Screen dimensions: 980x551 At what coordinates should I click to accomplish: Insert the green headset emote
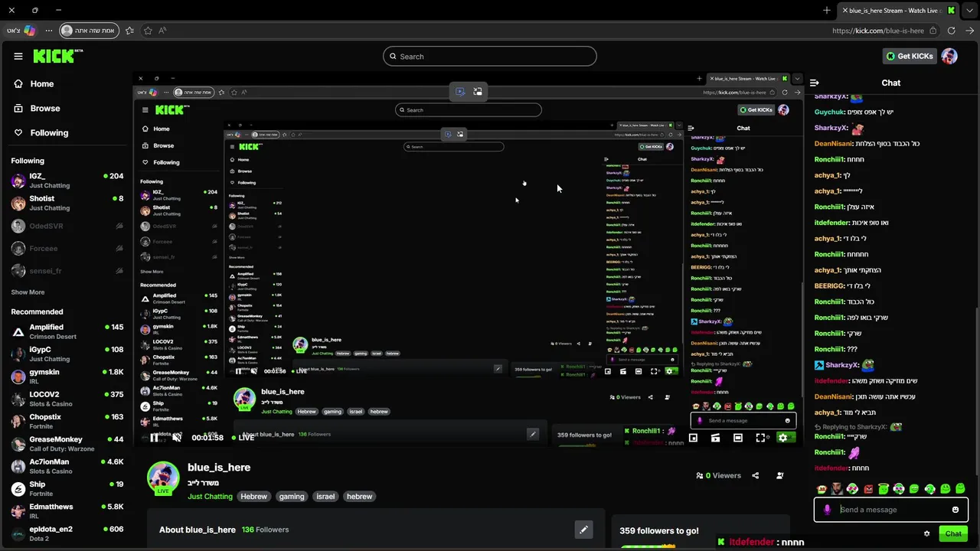[x=929, y=488]
